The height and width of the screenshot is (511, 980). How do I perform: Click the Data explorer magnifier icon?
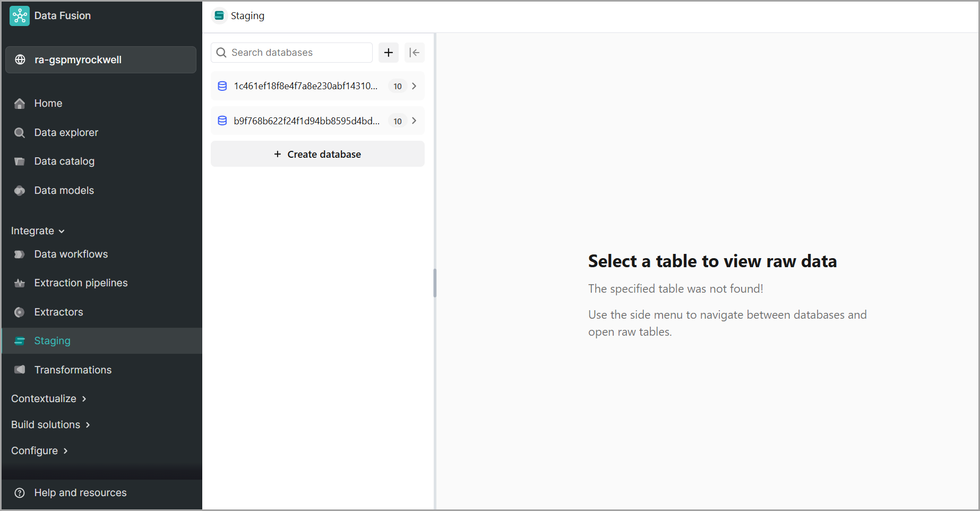(20, 132)
